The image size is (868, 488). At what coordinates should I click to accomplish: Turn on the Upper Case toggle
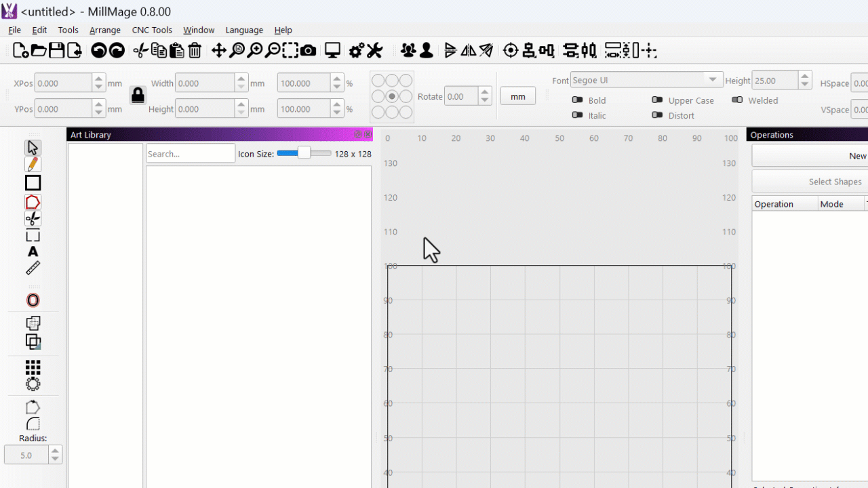tap(657, 100)
